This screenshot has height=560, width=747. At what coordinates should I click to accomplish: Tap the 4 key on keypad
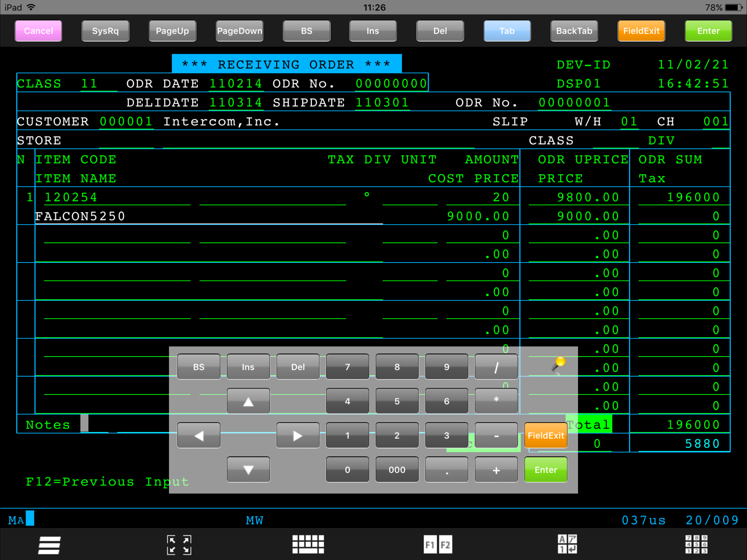[x=348, y=401]
